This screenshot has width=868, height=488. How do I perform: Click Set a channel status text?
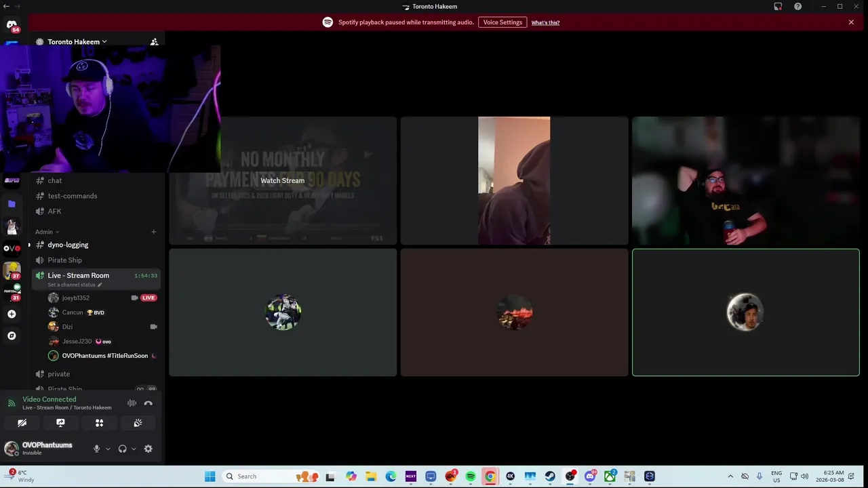(x=71, y=285)
